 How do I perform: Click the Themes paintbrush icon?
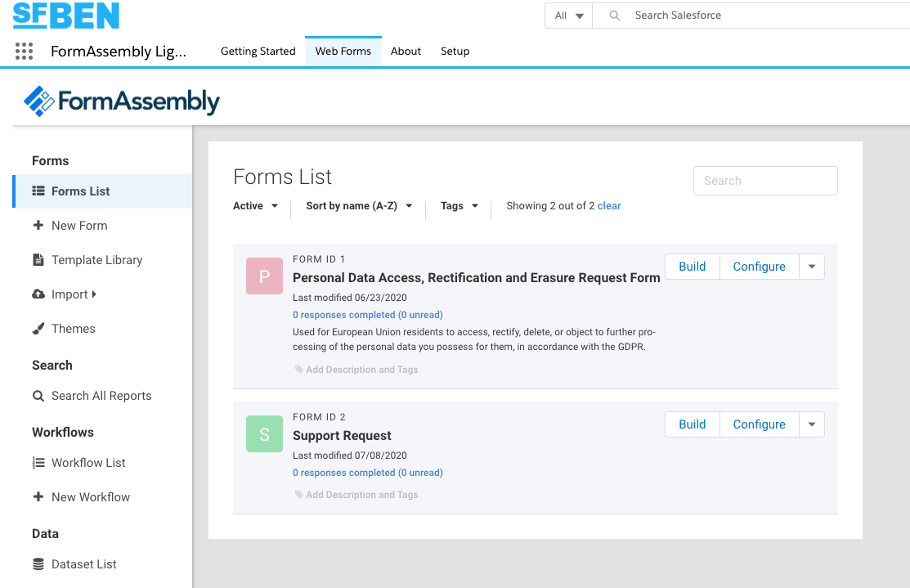click(38, 329)
